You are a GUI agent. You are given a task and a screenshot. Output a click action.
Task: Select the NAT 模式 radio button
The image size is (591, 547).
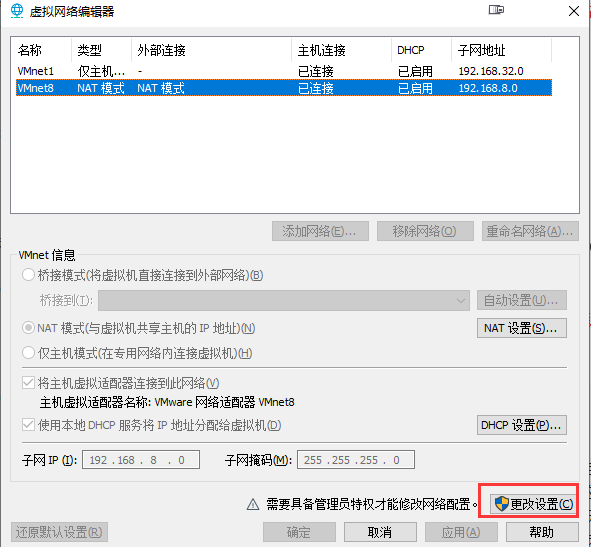29,328
